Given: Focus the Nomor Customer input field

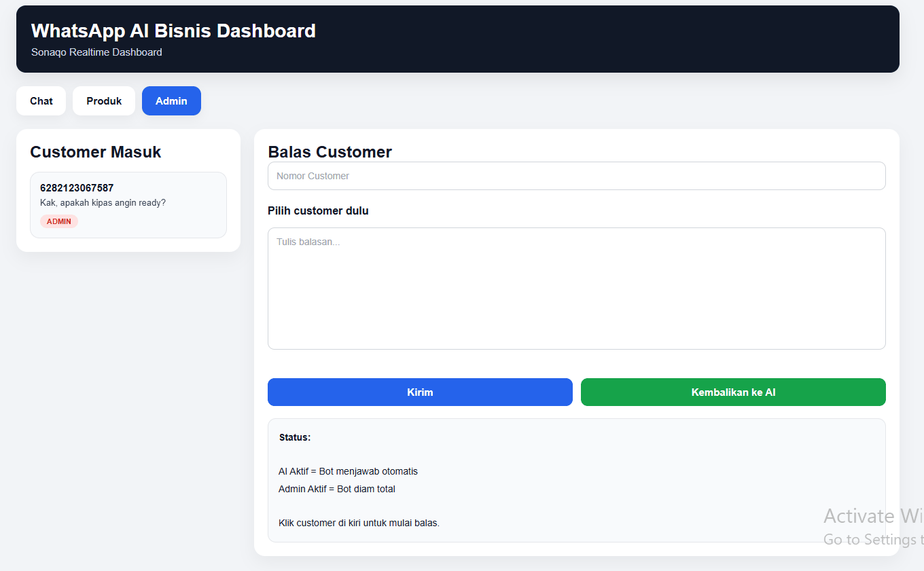Looking at the screenshot, I should (577, 176).
